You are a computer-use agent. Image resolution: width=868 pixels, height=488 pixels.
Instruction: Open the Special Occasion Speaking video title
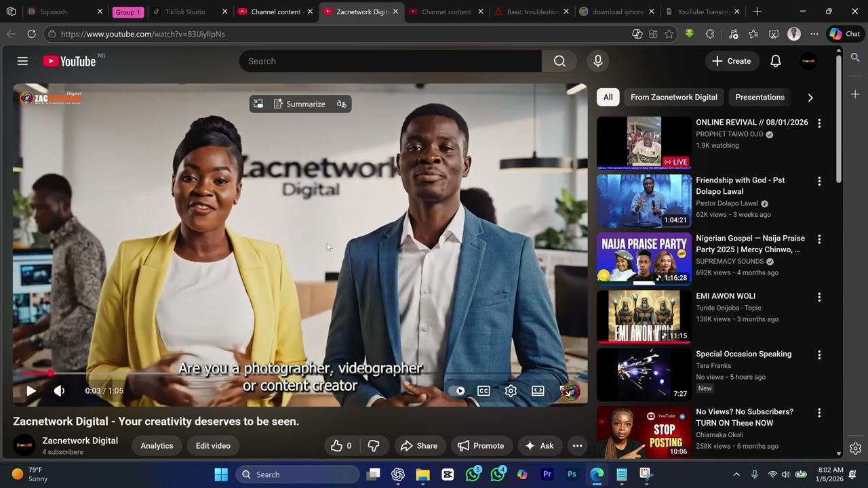743,354
